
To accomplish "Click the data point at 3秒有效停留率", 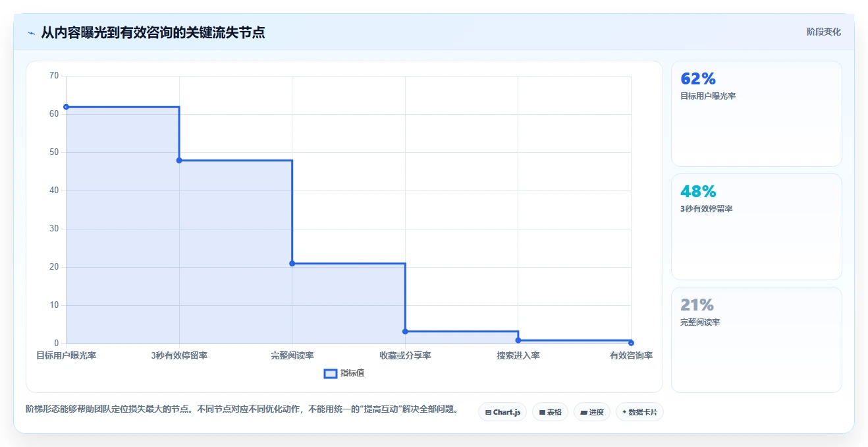I will (x=179, y=160).
